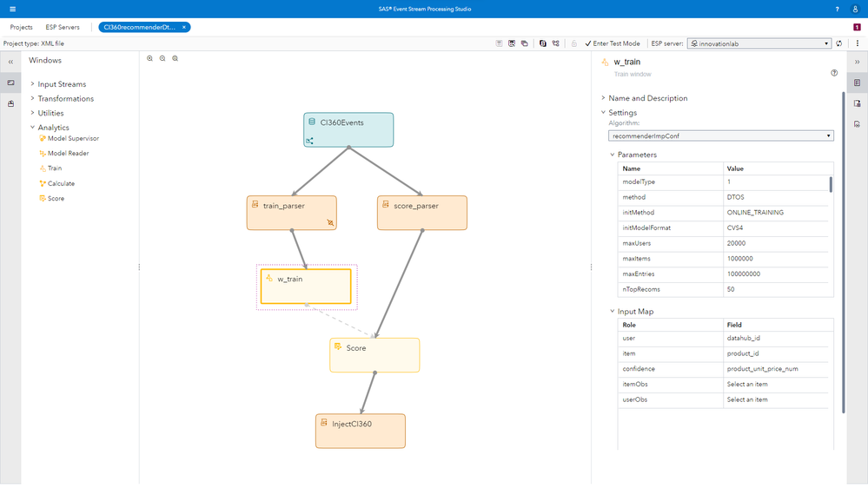868x488 pixels.
Task: Select Train in Analytics list
Action: [x=50, y=168]
